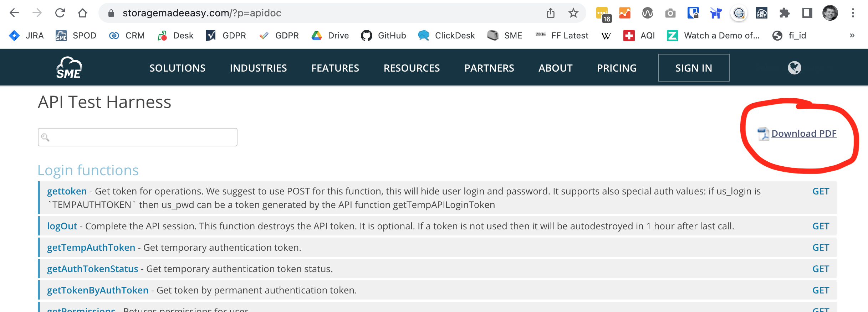The width and height of the screenshot is (868, 312).
Task: Click the browser forward arrow
Action: click(x=37, y=13)
